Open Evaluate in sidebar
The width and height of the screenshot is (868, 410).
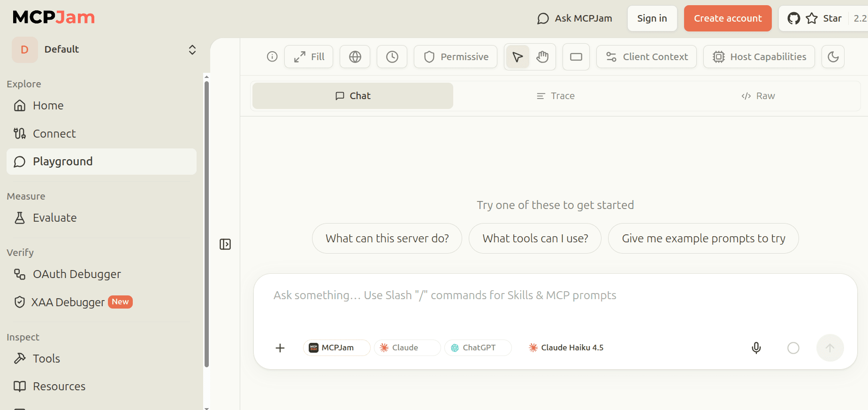(x=101, y=218)
